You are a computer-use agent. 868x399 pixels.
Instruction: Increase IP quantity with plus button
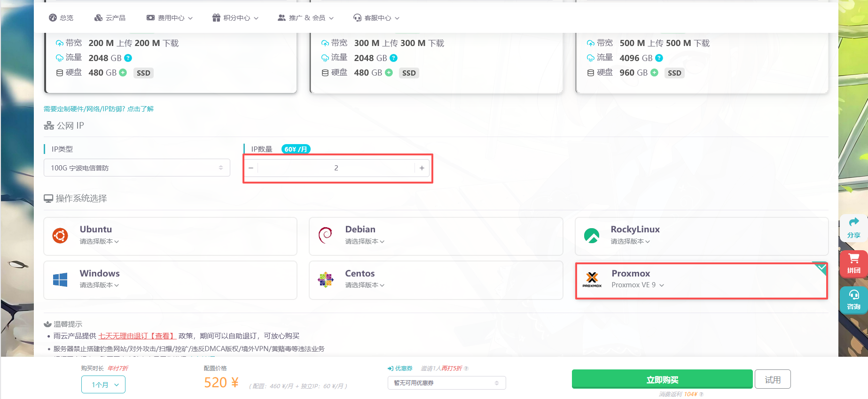[422, 168]
